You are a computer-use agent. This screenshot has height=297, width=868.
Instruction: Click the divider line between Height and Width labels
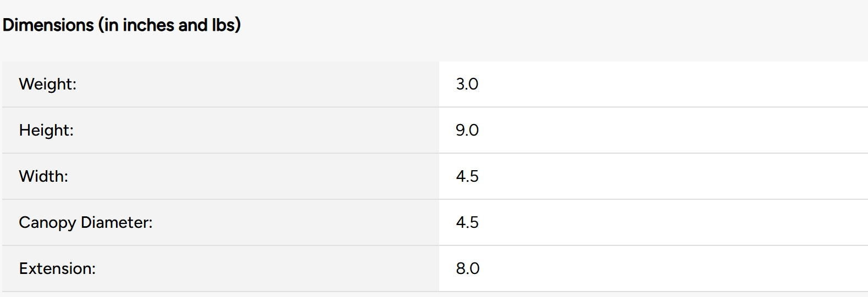(x=220, y=153)
